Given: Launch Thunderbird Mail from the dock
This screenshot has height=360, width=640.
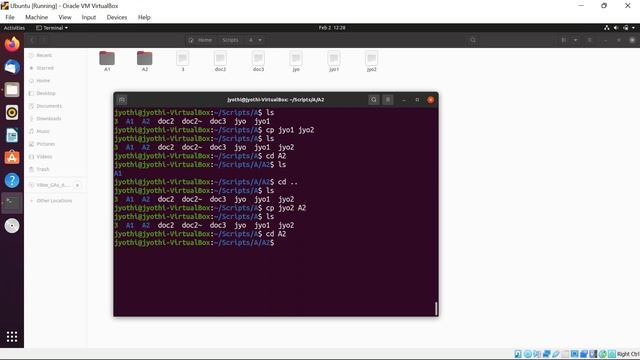Looking at the screenshot, I should (x=12, y=67).
